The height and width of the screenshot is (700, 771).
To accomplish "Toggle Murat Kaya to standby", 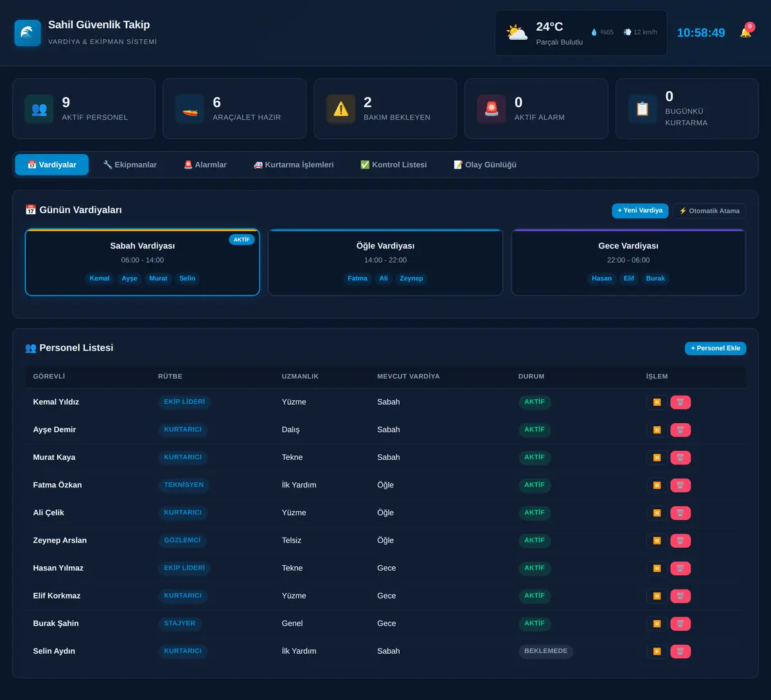I will (657, 457).
